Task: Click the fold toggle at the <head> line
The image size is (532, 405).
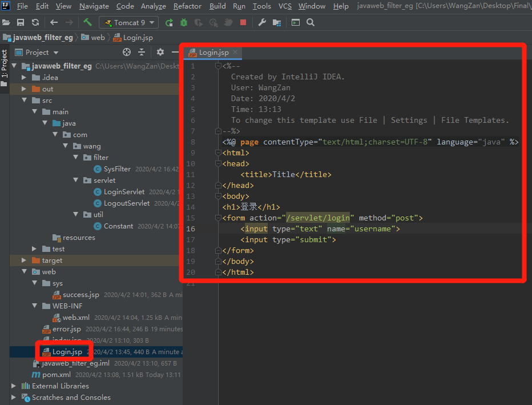Action: click(218, 163)
